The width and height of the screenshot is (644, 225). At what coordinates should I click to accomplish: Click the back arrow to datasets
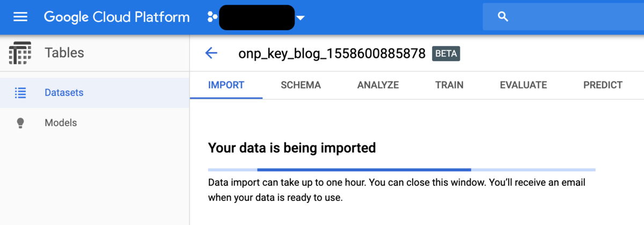tap(211, 53)
